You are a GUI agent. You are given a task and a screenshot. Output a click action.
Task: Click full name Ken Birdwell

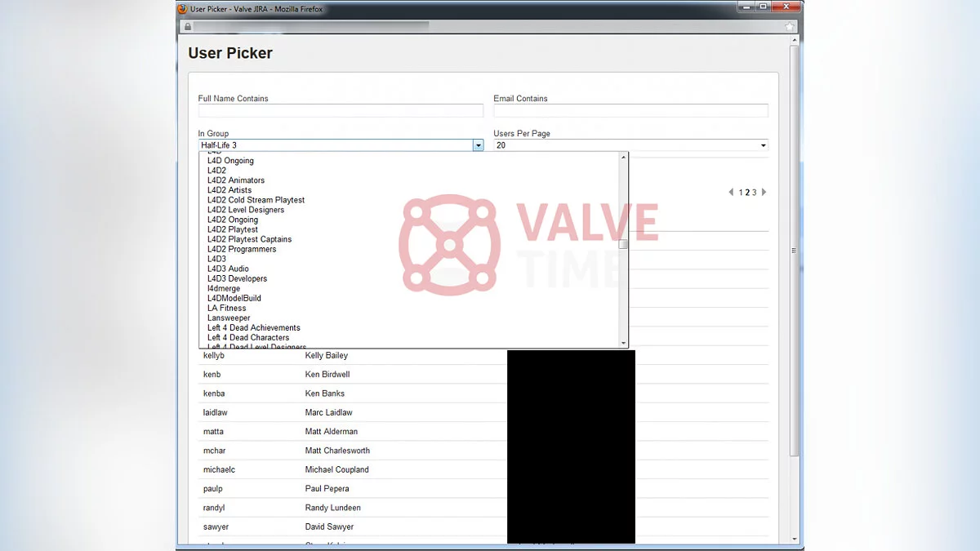[327, 375]
